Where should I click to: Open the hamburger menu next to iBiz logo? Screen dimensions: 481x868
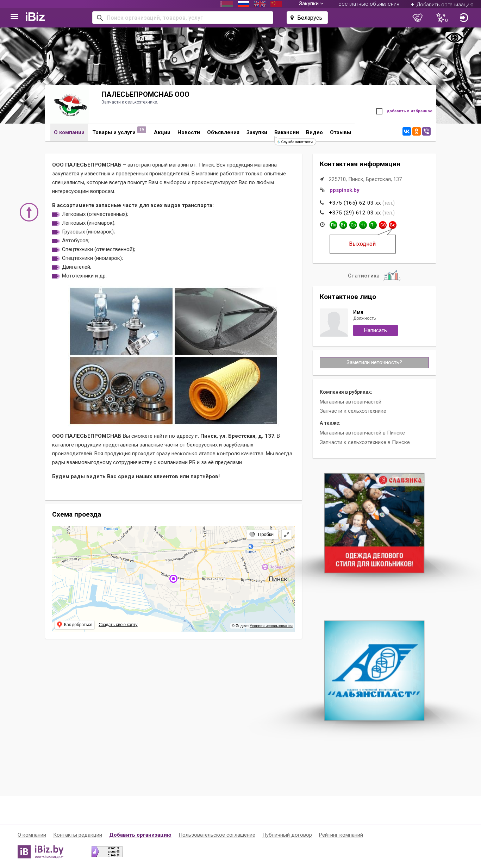click(14, 17)
